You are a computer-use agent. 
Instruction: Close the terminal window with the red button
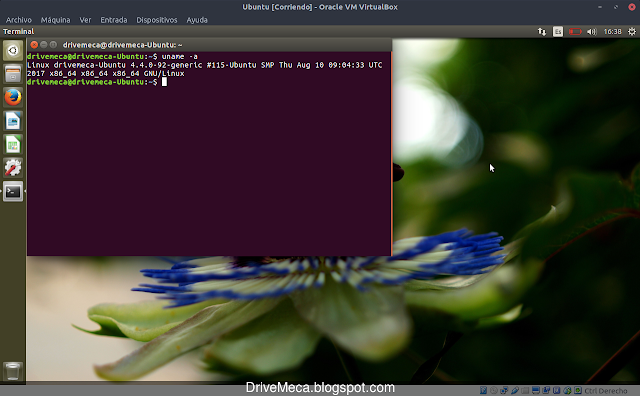pyautogui.click(x=34, y=45)
